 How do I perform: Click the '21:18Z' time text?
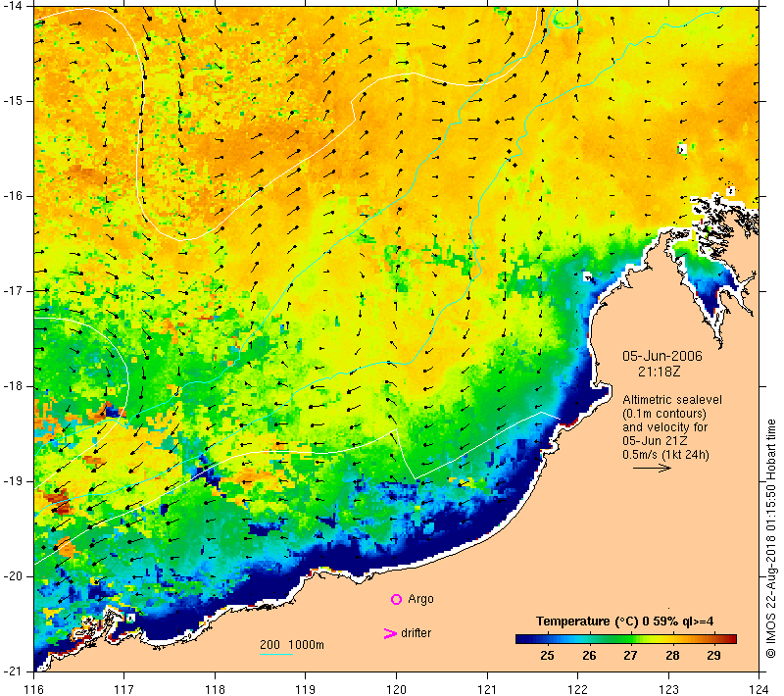coord(659,372)
